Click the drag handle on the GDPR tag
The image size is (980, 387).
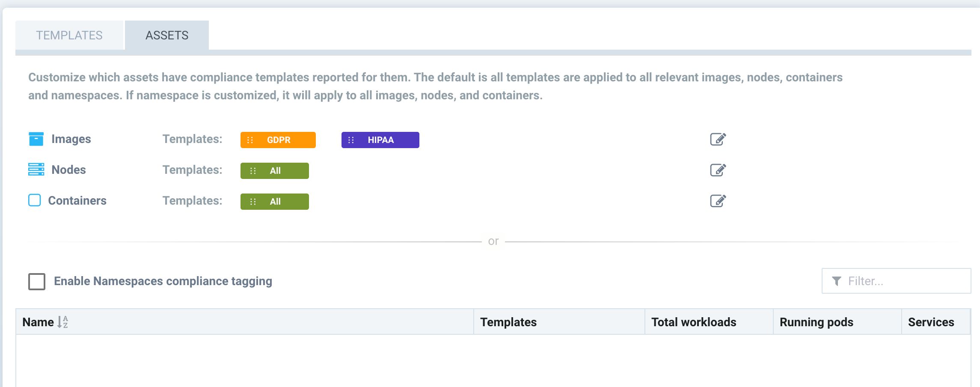pyautogui.click(x=249, y=140)
